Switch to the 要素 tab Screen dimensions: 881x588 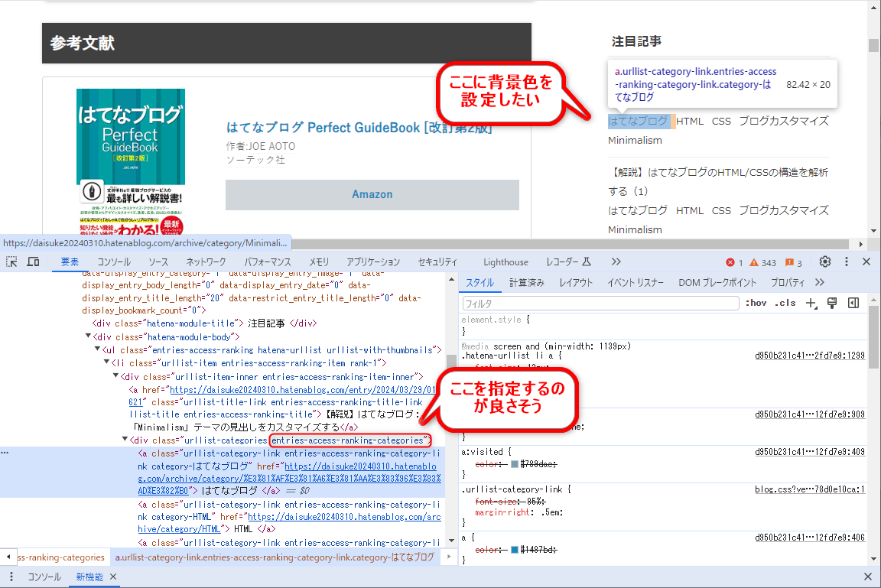tap(70, 262)
